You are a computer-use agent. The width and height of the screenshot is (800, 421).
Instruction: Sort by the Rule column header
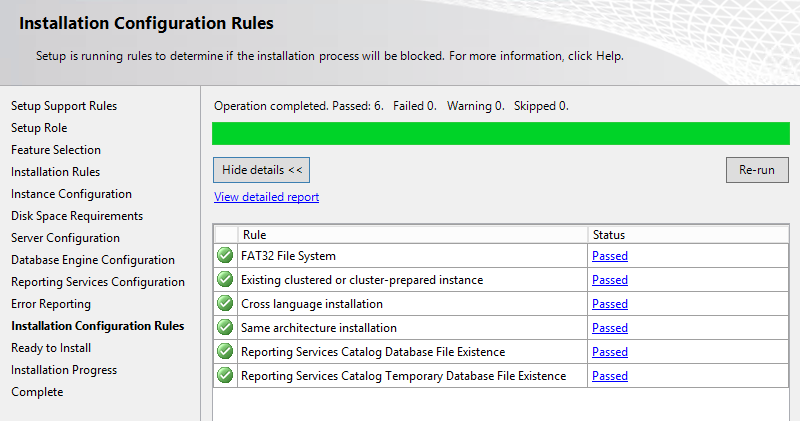click(412, 235)
